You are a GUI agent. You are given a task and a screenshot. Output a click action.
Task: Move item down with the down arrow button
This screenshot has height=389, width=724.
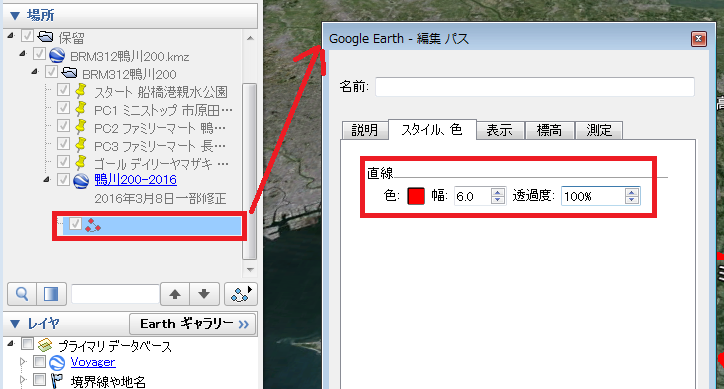[204, 294]
